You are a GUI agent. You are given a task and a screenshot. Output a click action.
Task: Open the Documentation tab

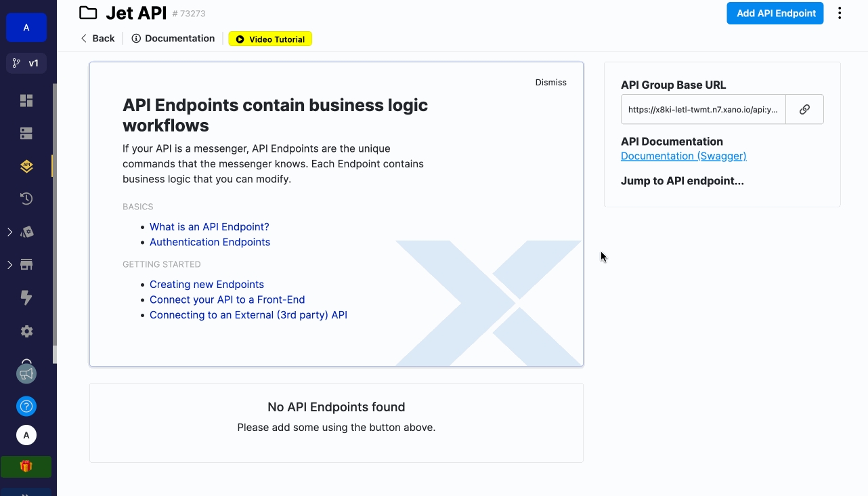pos(173,39)
